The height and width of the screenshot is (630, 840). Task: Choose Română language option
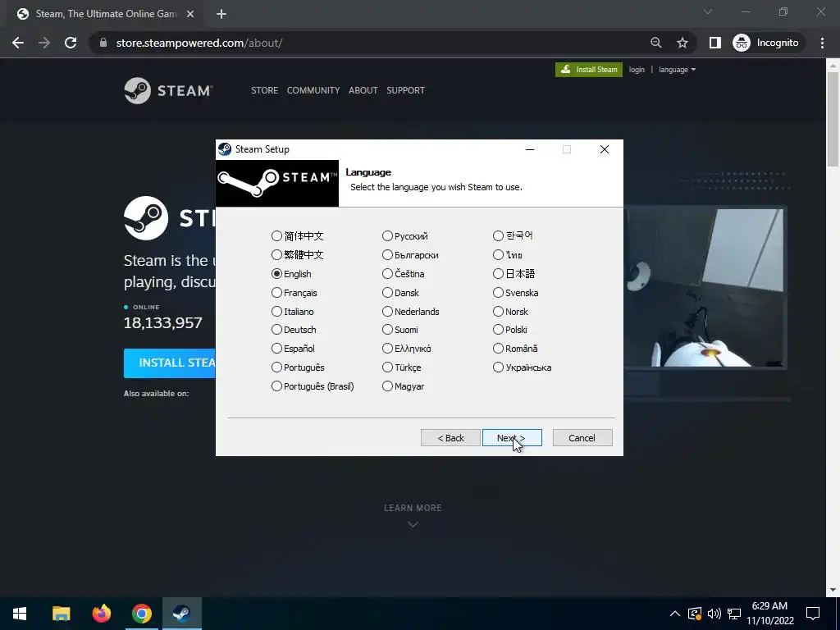pos(498,348)
